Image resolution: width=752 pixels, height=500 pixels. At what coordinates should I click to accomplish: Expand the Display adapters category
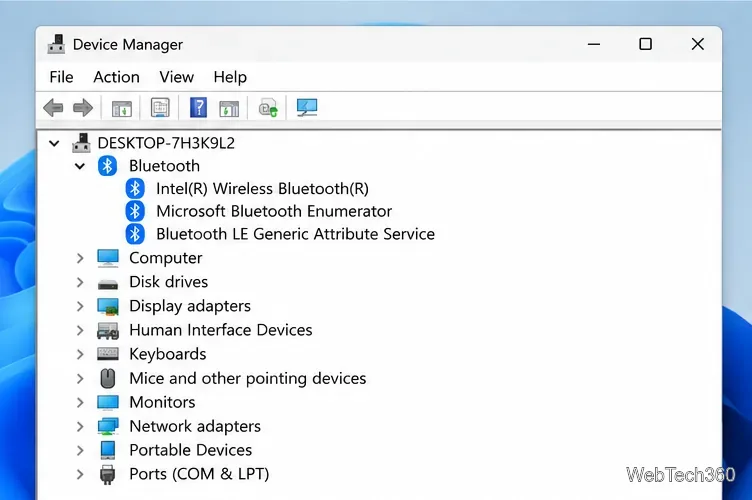coord(80,306)
